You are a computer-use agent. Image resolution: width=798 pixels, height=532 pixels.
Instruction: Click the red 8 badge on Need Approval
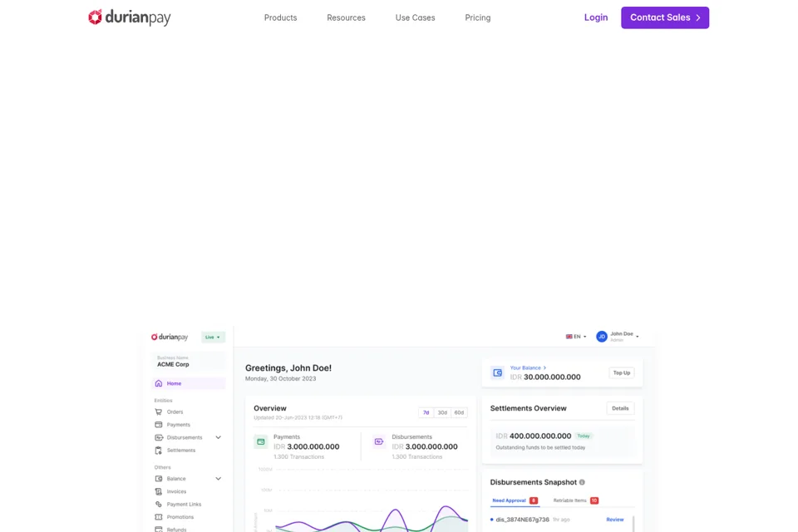534,500
